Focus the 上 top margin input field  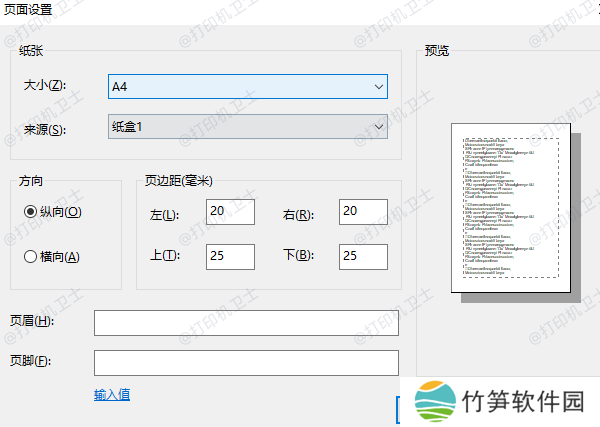[x=230, y=256]
